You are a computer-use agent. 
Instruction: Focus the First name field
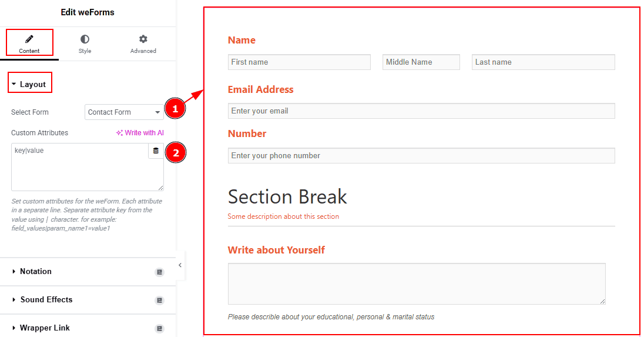pyautogui.click(x=299, y=62)
